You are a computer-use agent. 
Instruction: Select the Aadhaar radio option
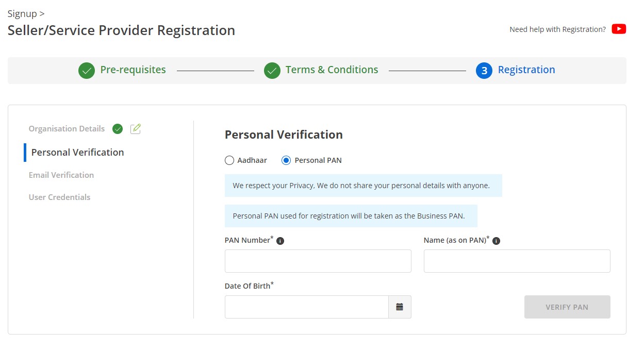point(229,160)
